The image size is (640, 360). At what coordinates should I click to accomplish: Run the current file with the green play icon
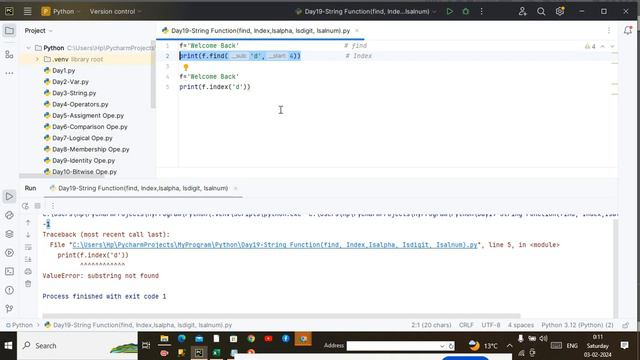click(449, 11)
